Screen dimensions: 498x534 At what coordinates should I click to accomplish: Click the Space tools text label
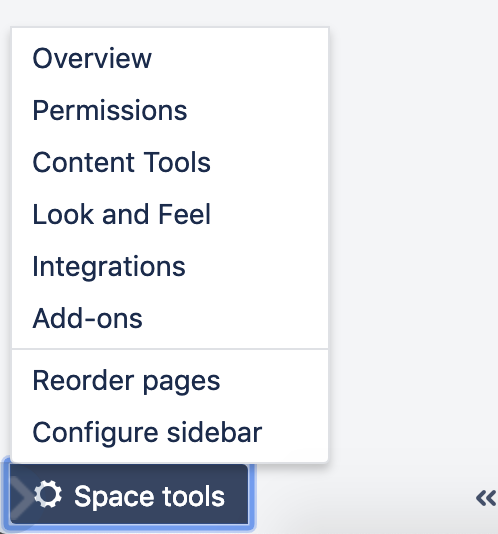point(150,497)
